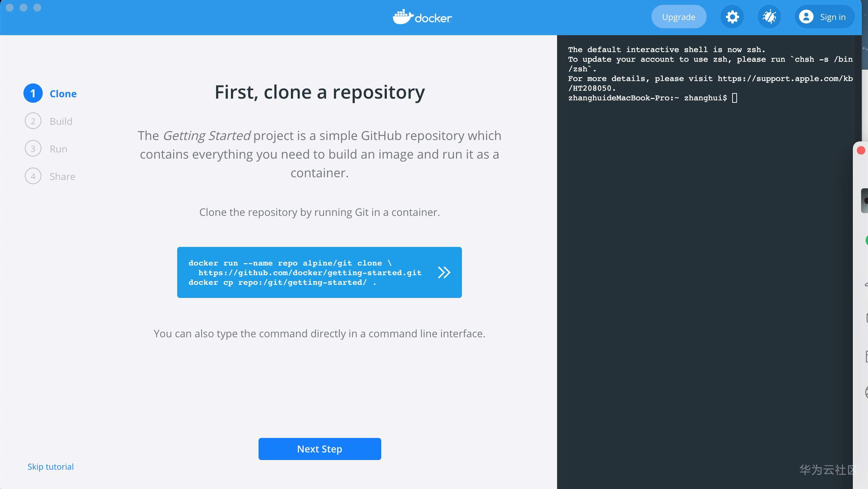Select the Clone step label
868x489 pixels.
[x=63, y=94]
